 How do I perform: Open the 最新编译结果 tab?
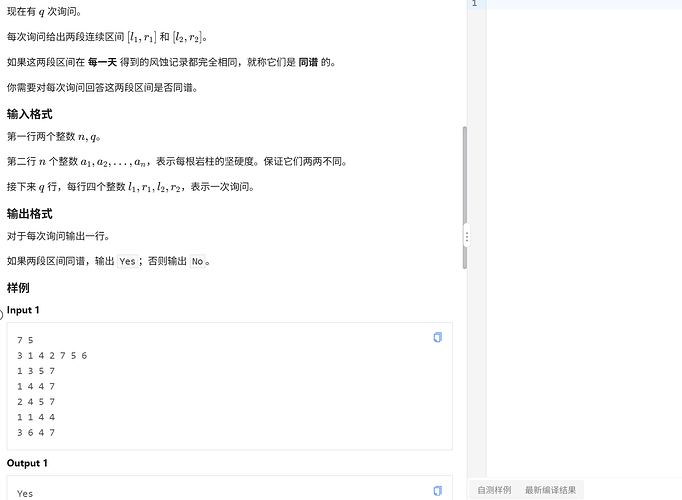(550, 490)
